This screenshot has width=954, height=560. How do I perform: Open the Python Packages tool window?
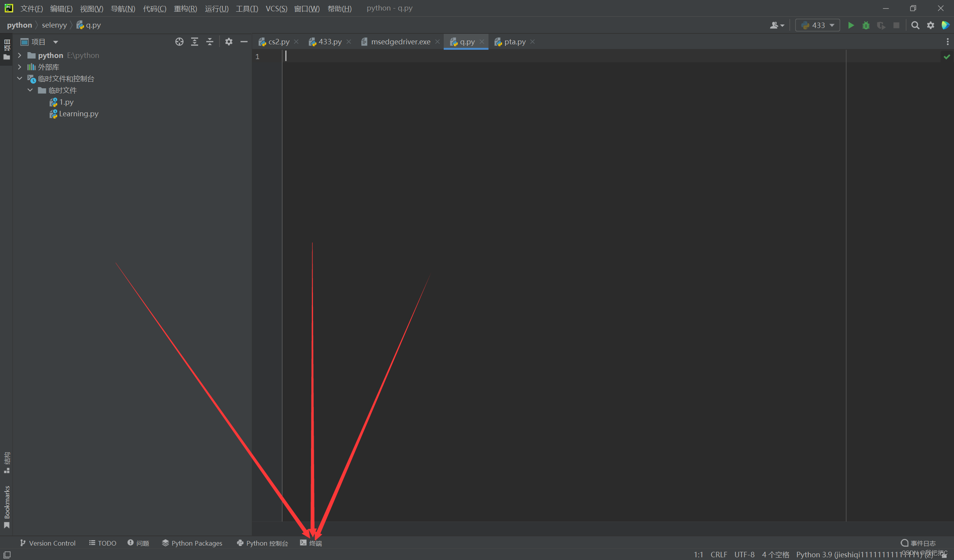coord(192,543)
